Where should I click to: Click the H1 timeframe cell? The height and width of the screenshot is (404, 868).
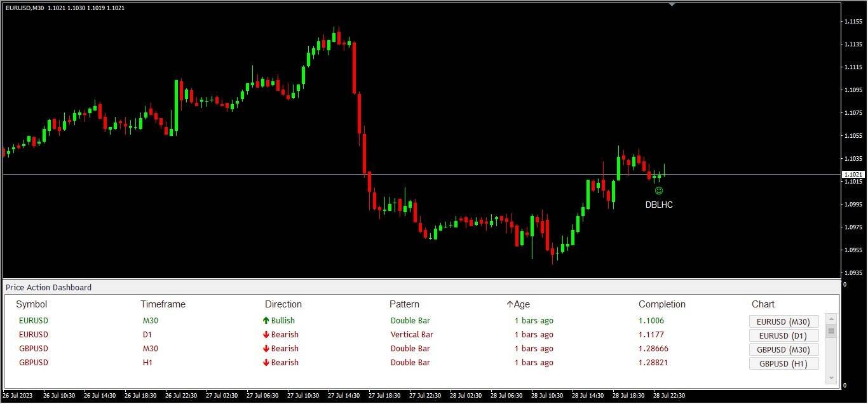(147, 363)
